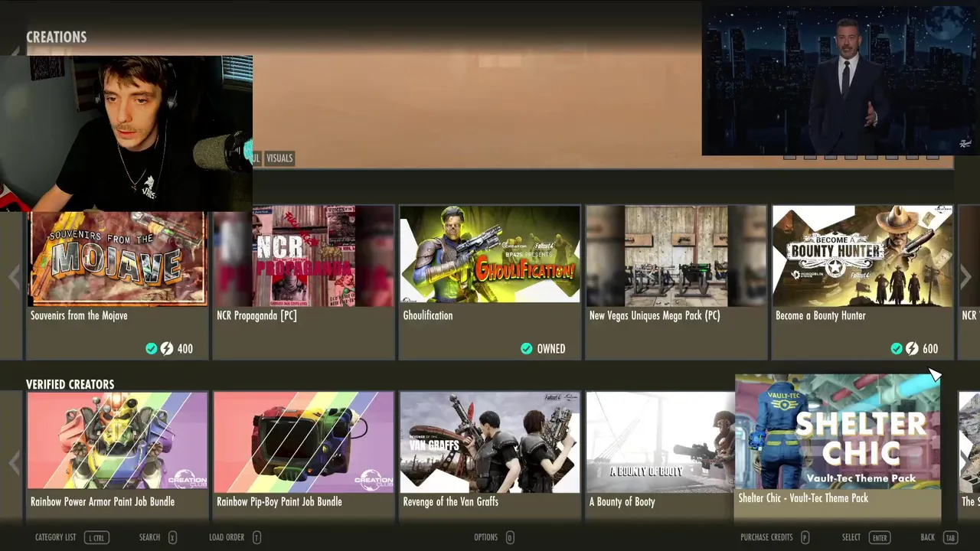The height and width of the screenshot is (551, 980).
Task: Click the left arrow of the Verified Creators row
Action: tap(15, 463)
